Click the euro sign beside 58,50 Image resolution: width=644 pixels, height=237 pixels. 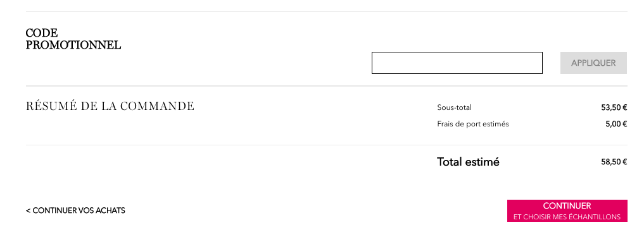click(x=625, y=162)
